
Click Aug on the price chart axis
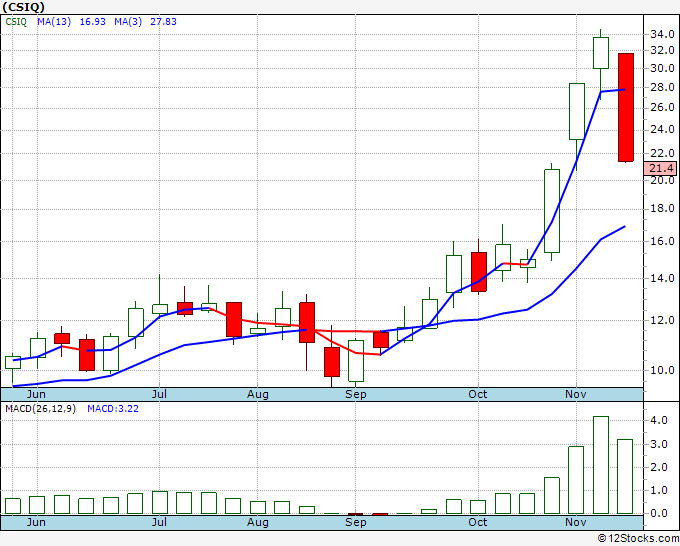click(x=258, y=394)
